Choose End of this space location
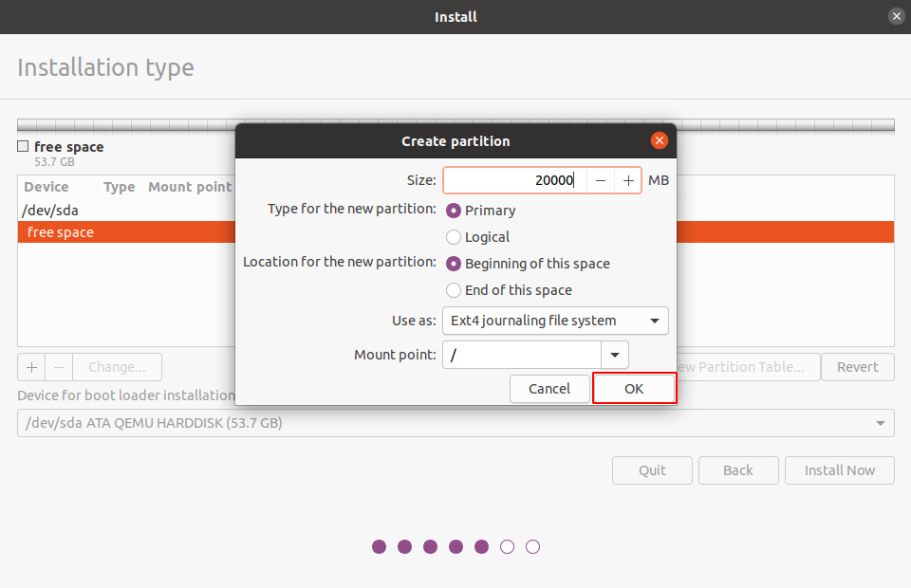 click(x=454, y=290)
